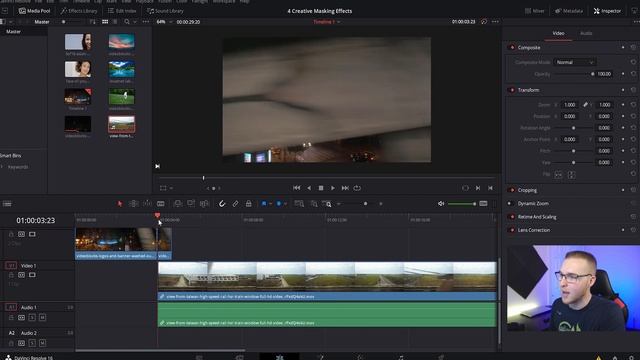This screenshot has width=640, height=360.
Task: Click the Zoom X value field
Action: pyautogui.click(x=569, y=105)
